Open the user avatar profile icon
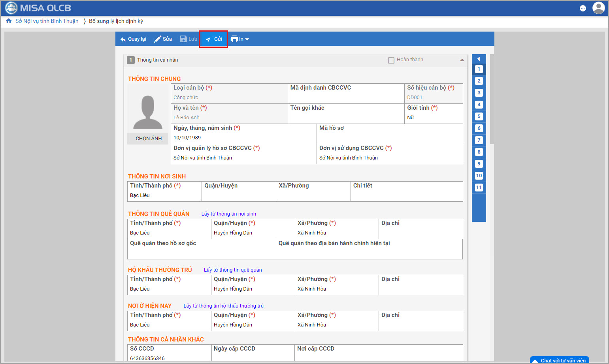This screenshot has height=364, width=609. (x=598, y=8)
